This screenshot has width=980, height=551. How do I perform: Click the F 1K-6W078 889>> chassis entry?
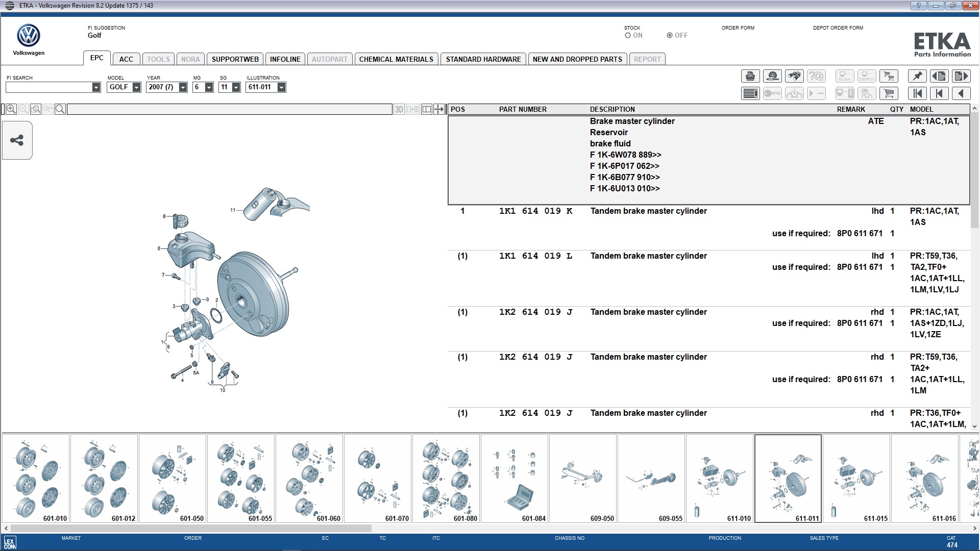[626, 155]
